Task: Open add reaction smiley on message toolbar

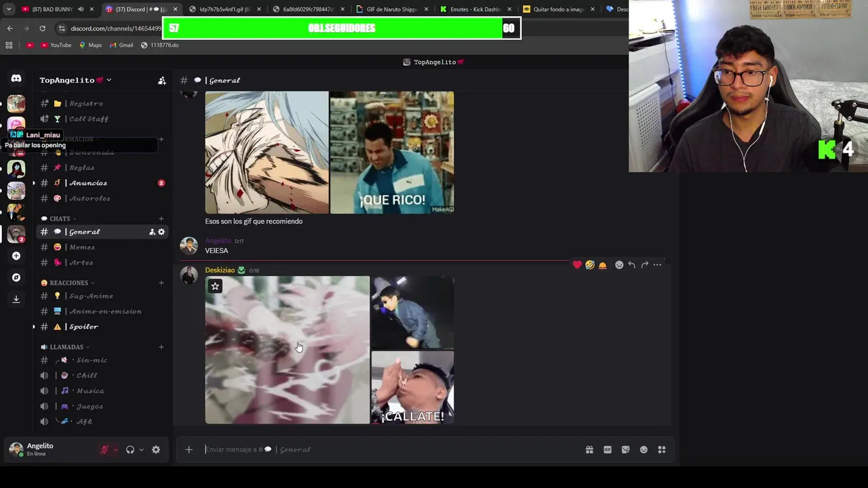Action: (619, 265)
